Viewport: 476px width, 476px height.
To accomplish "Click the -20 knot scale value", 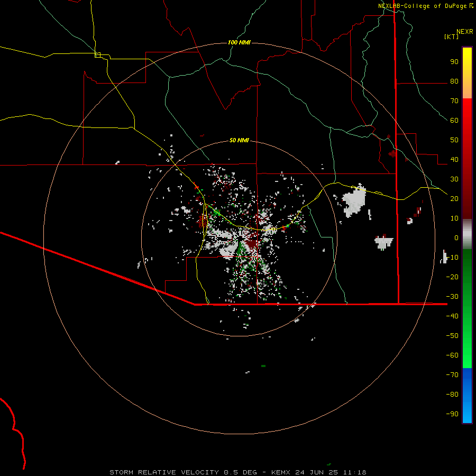I will point(452,277).
